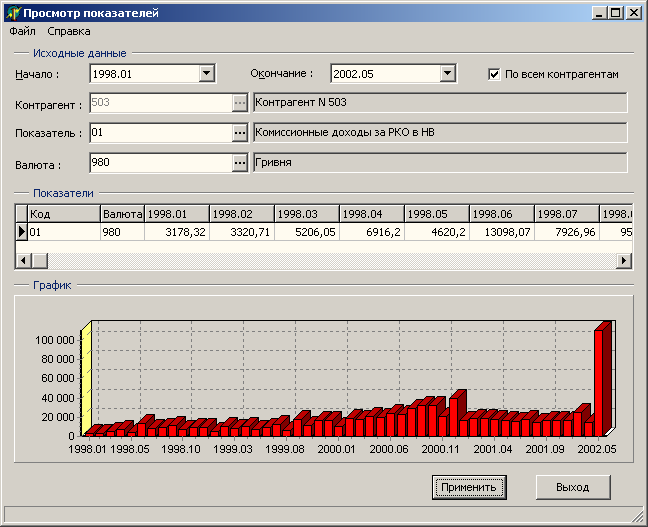Click the grid scroll left arrow
The height and width of the screenshot is (527, 648).
[x=24, y=260]
